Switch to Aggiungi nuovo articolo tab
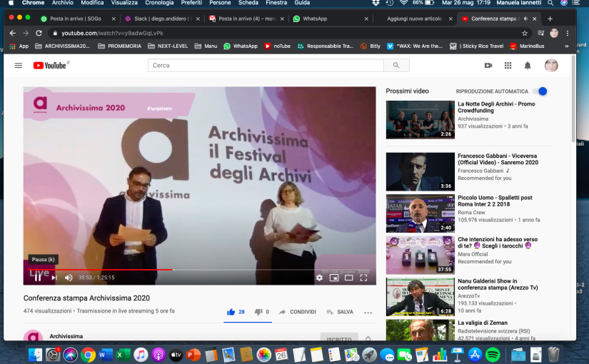This screenshot has height=364, width=589. 414,19
